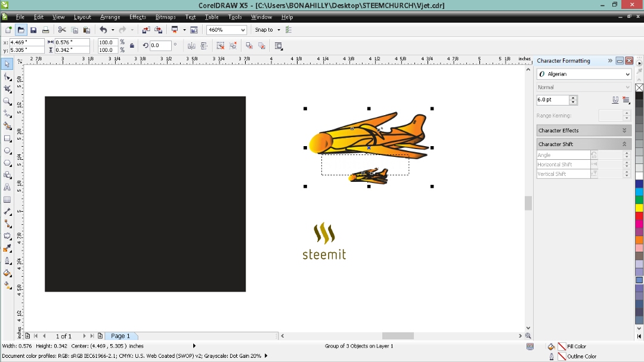Open the Bitmaps menu
This screenshot has height=362, width=644.
coord(166,17)
